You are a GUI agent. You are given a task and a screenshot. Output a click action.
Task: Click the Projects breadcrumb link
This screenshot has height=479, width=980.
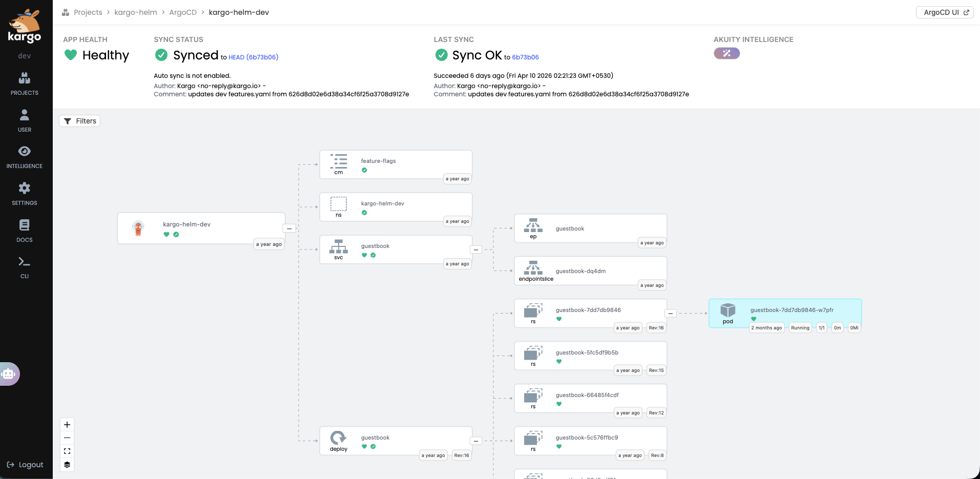point(88,12)
